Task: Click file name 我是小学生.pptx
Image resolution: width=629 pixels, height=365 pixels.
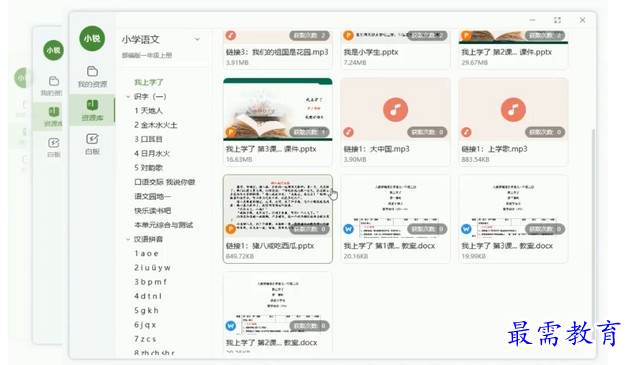Action: 371,52
